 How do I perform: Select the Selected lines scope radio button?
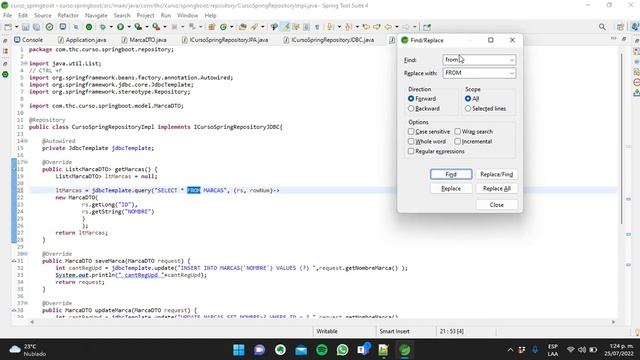468,109
